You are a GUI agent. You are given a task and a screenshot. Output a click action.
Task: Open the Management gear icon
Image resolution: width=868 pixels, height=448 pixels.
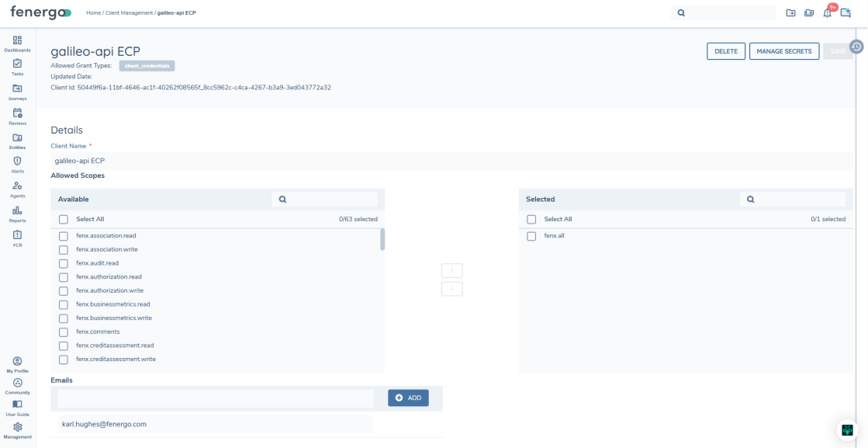tap(17, 427)
